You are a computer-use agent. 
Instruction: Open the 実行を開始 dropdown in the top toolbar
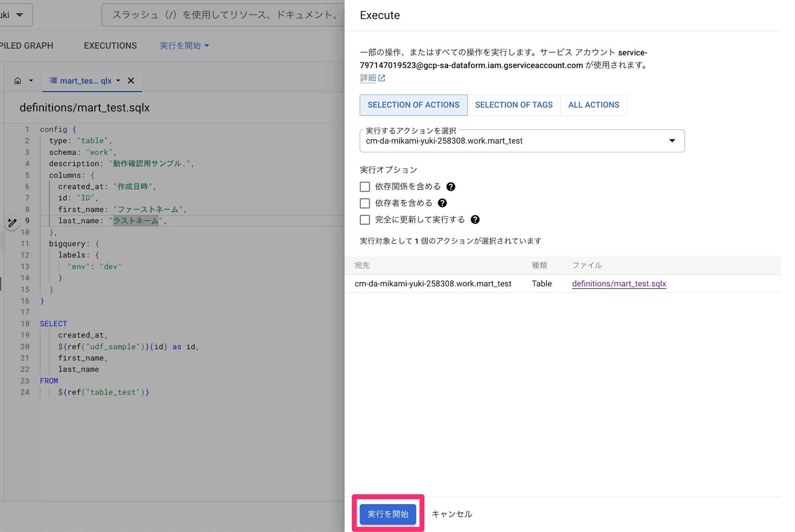[x=184, y=46]
